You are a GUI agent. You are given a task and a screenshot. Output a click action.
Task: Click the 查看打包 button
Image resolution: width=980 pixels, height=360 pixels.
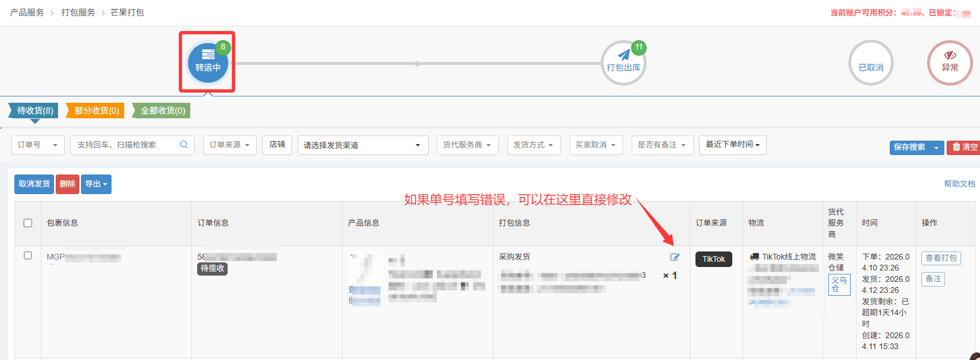(x=940, y=258)
